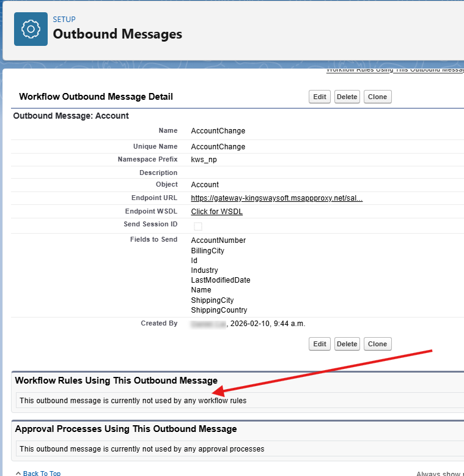The image size is (464, 476).
Task: Click the Always show text at bottom right
Action: tap(440, 473)
